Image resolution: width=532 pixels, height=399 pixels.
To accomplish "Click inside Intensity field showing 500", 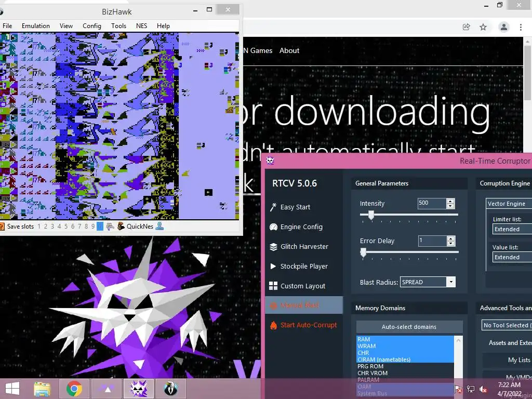I will [x=432, y=203].
